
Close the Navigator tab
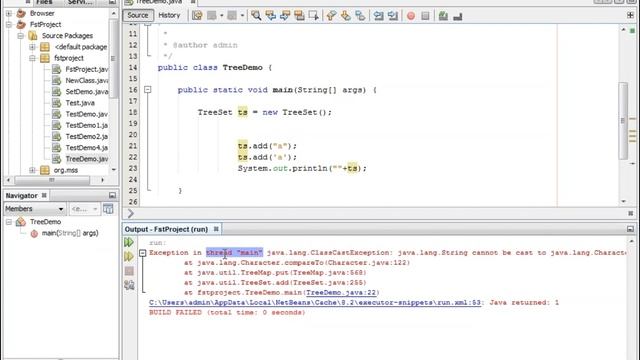point(44,196)
